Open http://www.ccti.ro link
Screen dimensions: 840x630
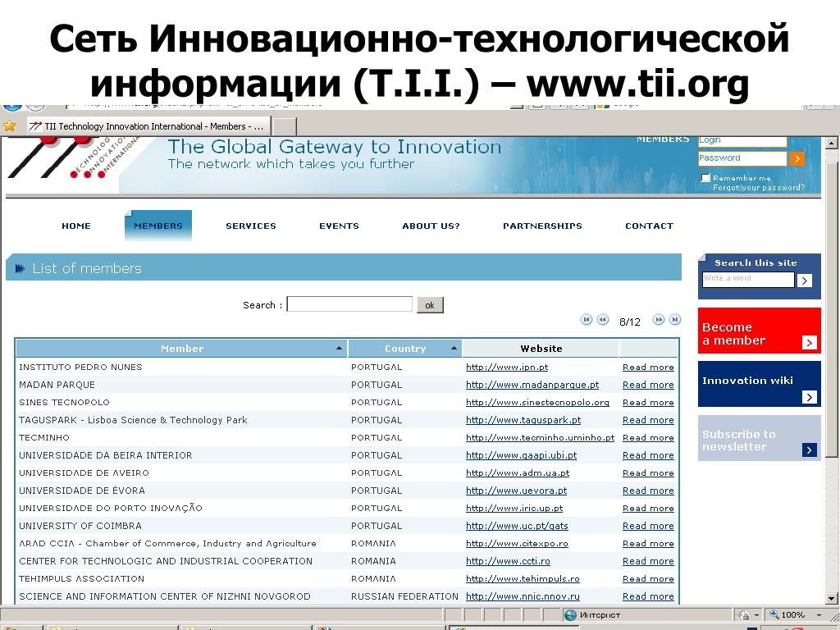(508, 561)
